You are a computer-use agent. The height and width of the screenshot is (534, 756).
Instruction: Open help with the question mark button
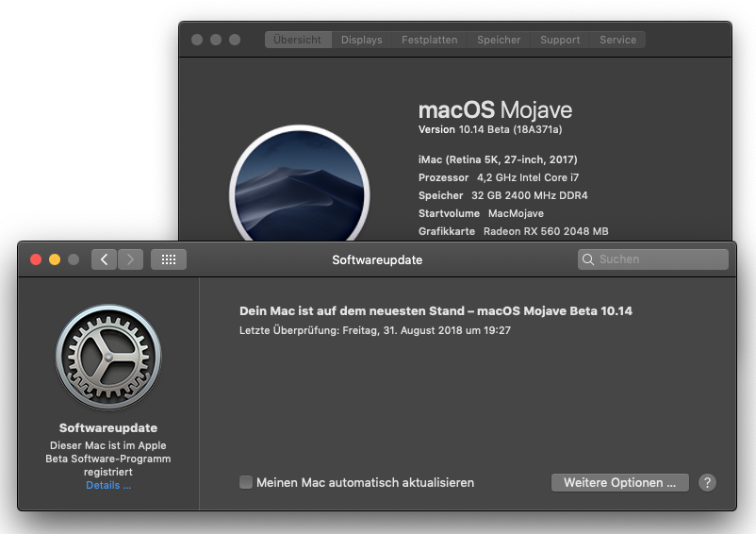pos(707,482)
